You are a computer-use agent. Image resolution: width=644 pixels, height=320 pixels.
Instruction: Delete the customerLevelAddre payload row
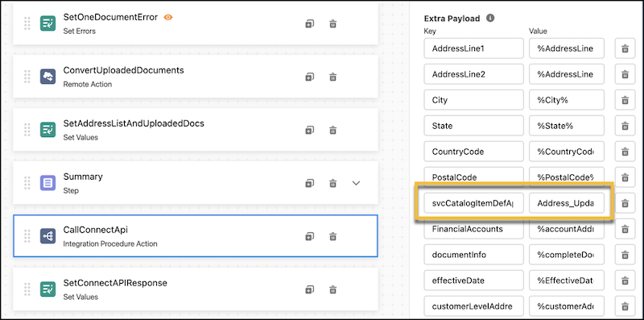pos(625,306)
